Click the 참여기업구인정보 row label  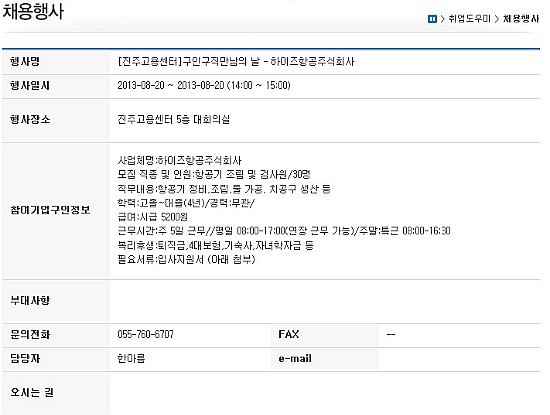[50, 210]
